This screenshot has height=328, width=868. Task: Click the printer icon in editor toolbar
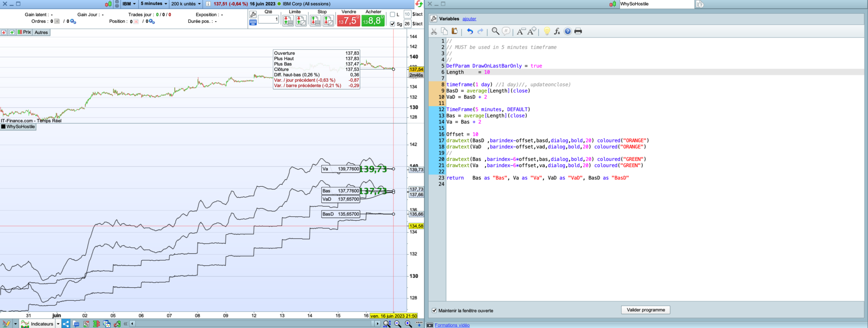578,31
